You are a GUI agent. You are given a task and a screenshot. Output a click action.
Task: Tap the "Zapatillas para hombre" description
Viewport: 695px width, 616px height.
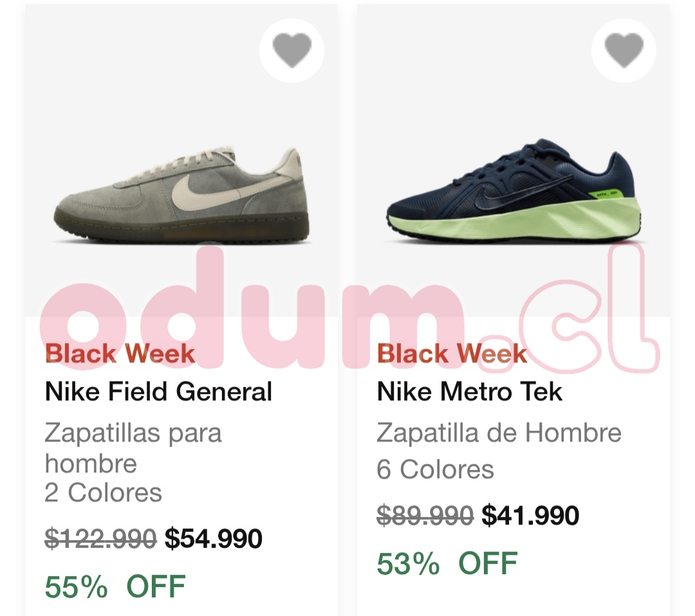tap(133, 447)
